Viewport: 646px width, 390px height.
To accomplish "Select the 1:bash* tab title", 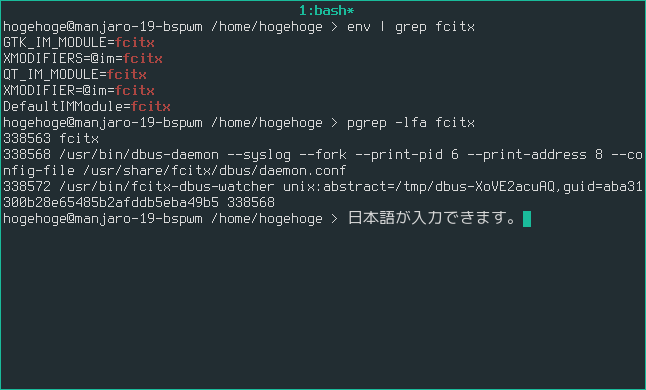I will pyautogui.click(x=326, y=11).
